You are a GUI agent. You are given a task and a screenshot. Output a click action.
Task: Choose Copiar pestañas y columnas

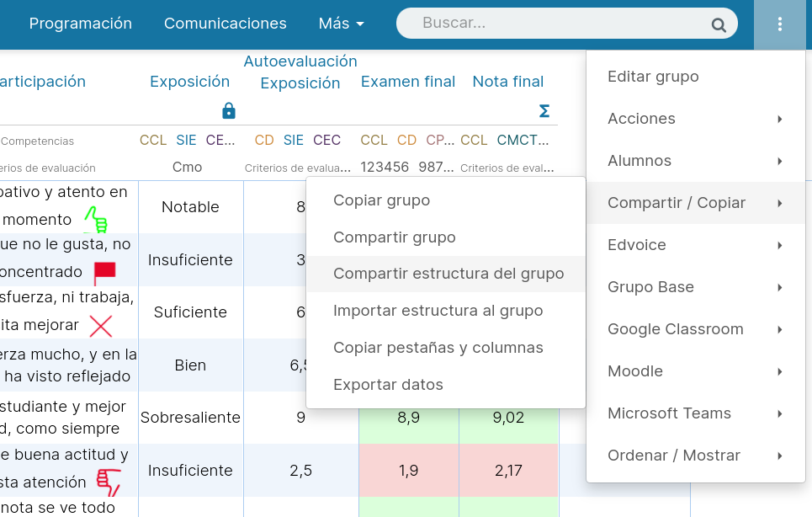[446, 348]
